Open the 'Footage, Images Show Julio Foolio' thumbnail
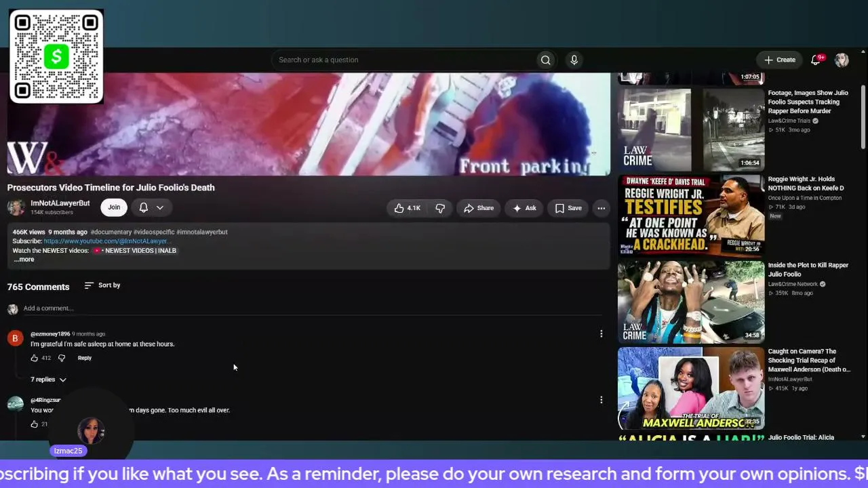 691,129
